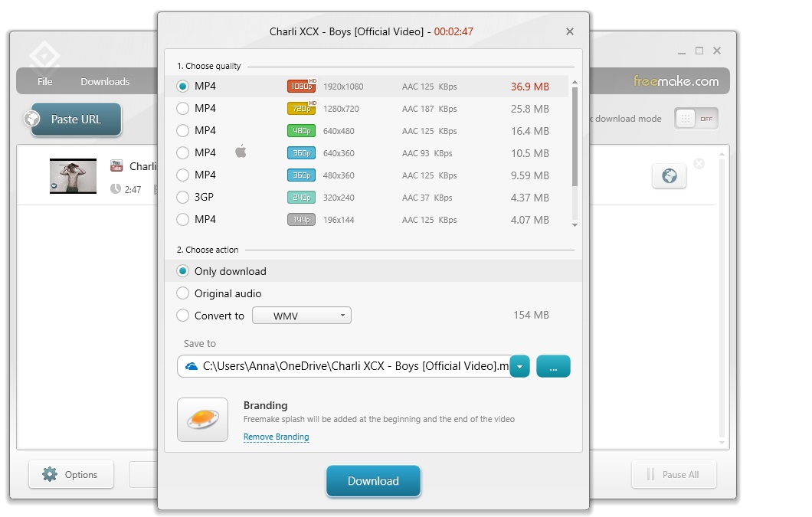This screenshot has width=812, height=517.
Task: Open the File menu
Action: pos(44,81)
